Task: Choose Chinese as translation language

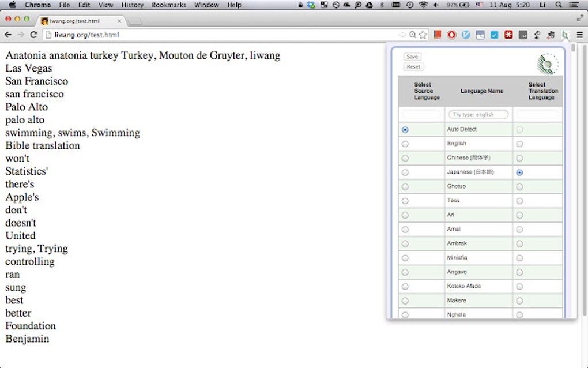Action: tap(519, 158)
